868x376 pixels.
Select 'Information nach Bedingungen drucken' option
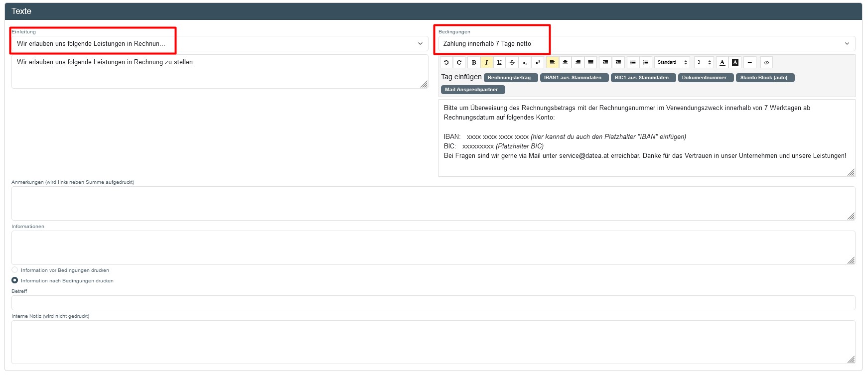(15, 280)
